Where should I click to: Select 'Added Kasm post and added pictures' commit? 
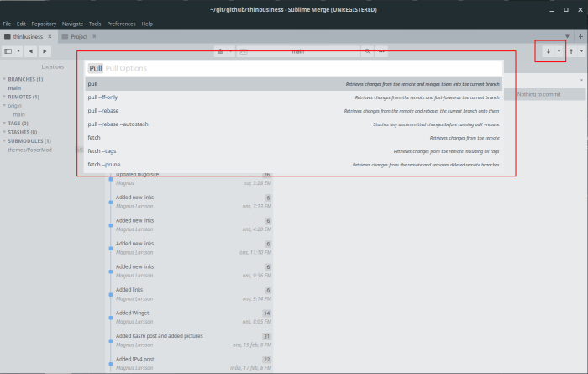189,340
